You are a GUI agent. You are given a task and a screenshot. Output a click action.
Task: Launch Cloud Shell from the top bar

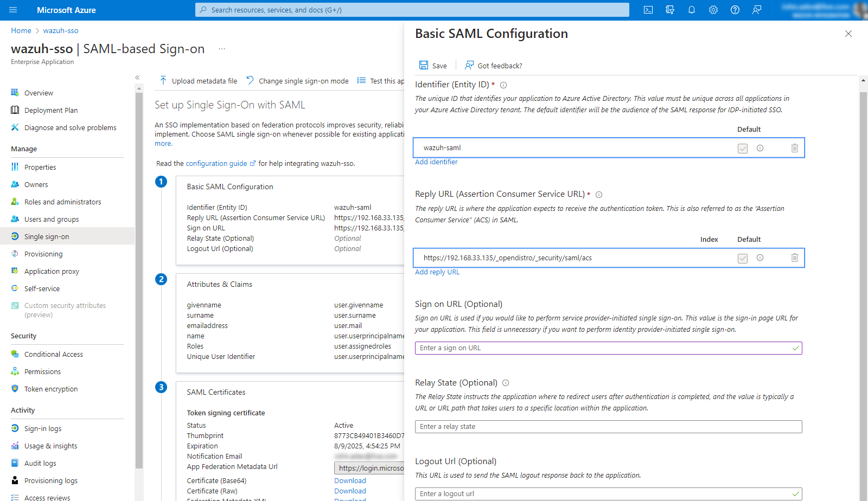pos(648,10)
